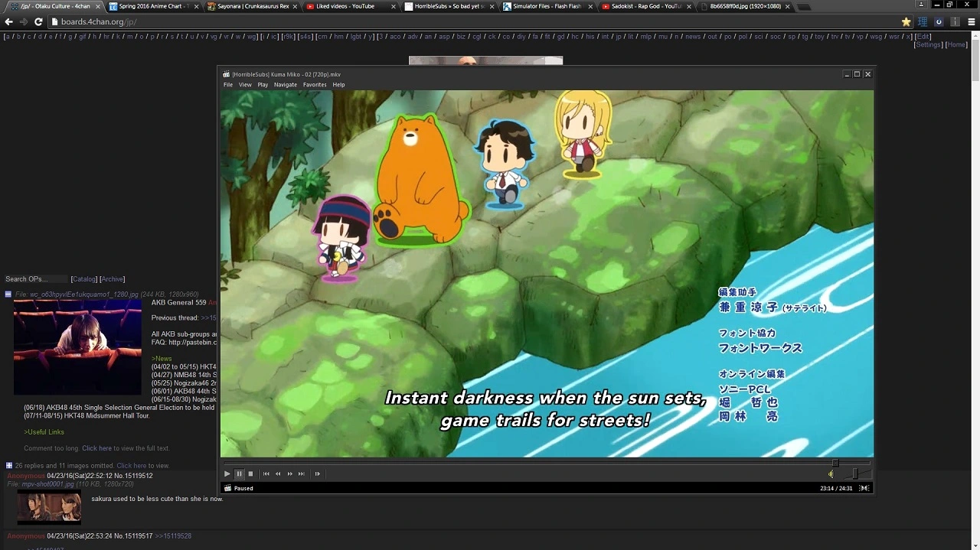This screenshot has width=980, height=550.
Task: Click the dark round extension icon
Action: click(x=939, y=22)
